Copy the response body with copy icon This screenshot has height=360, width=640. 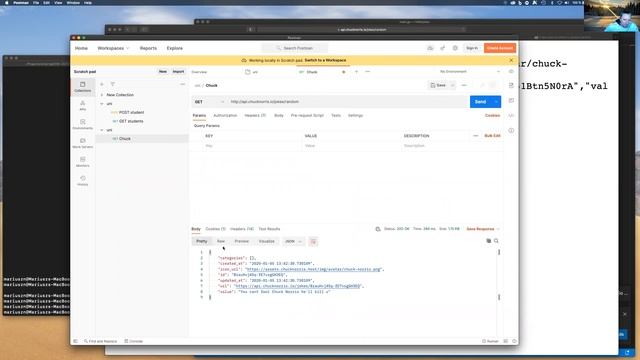coord(489,241)
